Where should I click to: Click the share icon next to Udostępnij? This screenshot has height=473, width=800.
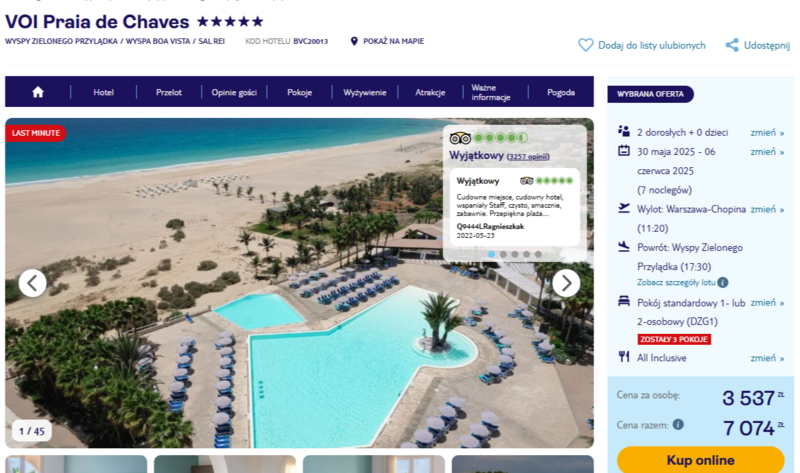tap(732, 45)
